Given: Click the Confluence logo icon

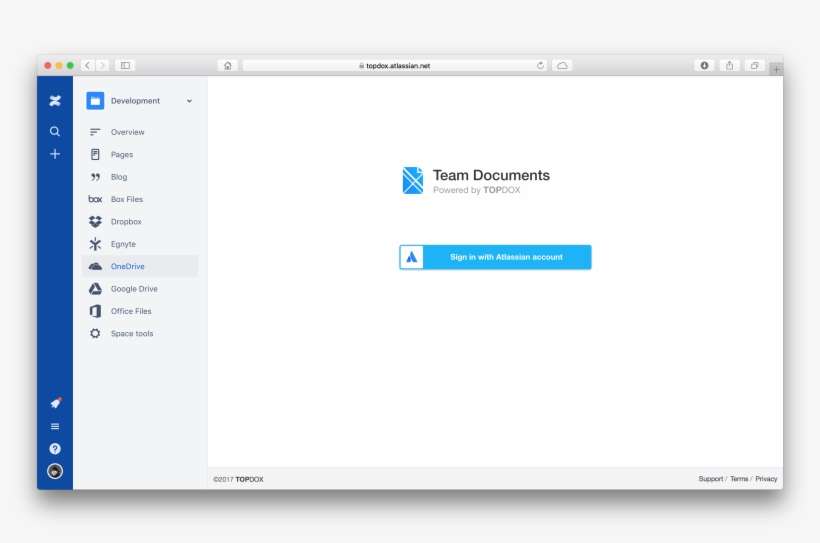Looking at the screenshot, I should [55, 100].
